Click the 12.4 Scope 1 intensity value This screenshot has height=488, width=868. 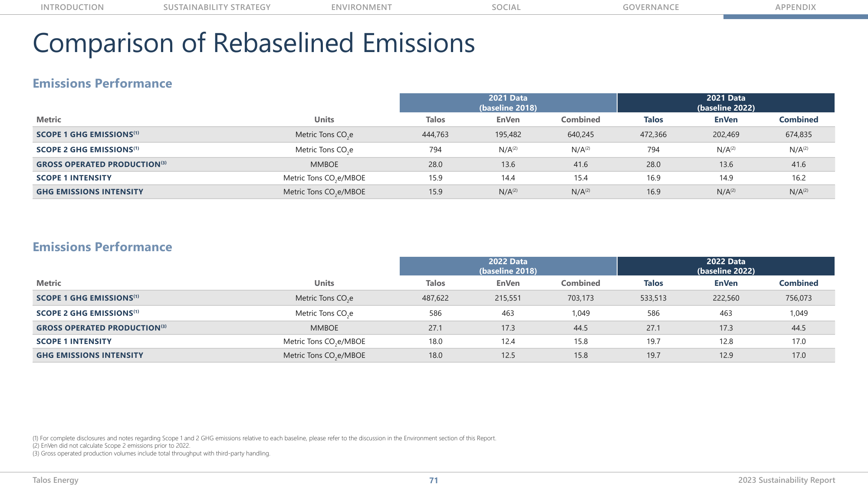click(508, 341)
